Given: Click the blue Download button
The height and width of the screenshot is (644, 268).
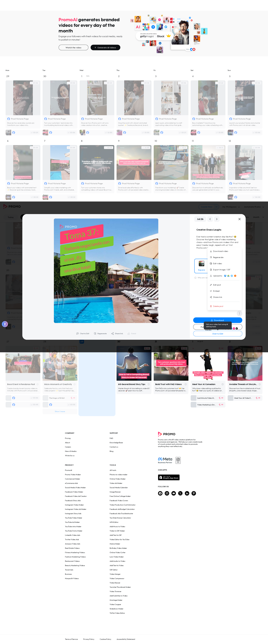Looking at the screenshot, I should pyautogui.click(x=217, y=320).
